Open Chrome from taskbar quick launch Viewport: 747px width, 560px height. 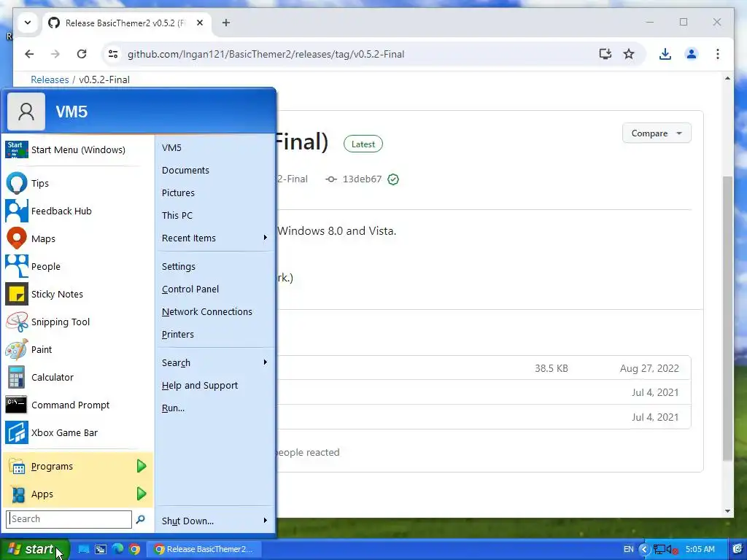134,549
